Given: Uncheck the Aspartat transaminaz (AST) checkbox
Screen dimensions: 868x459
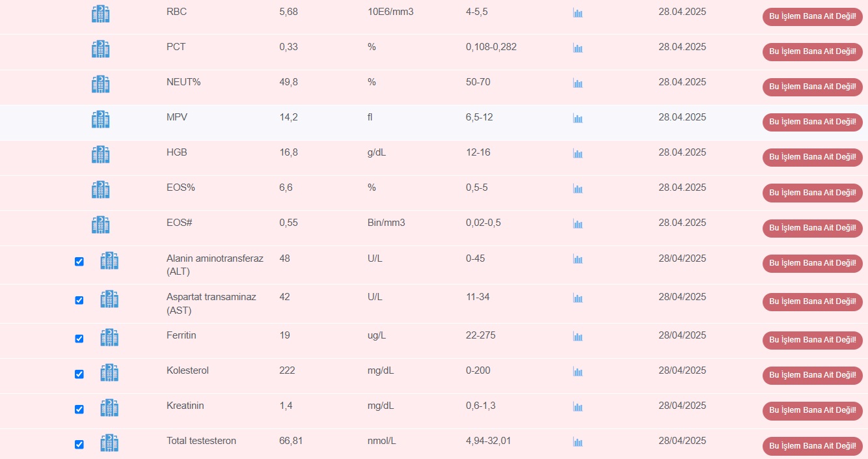Looking at the screenshot, I should click(79, 300).
